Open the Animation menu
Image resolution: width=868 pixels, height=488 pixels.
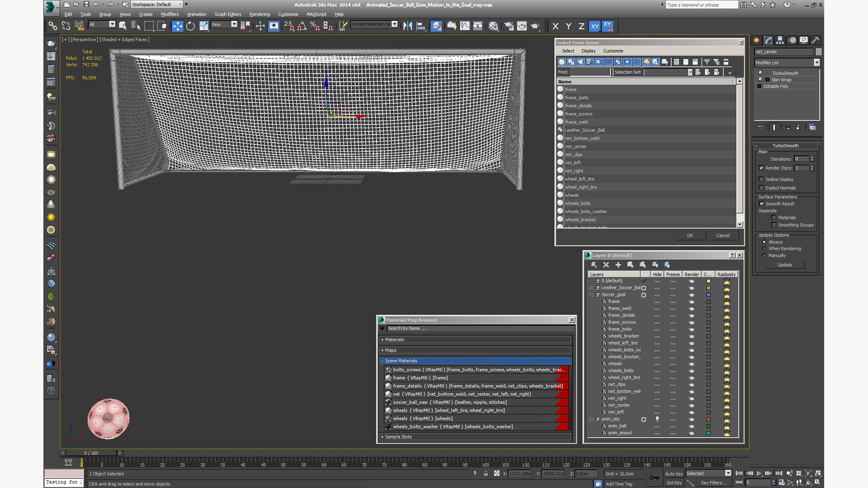[x=197, y=14]
